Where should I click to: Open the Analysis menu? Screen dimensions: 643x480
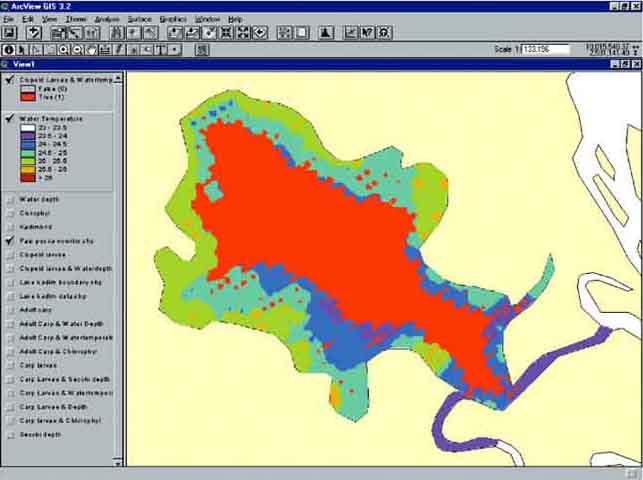coord(106,19)
